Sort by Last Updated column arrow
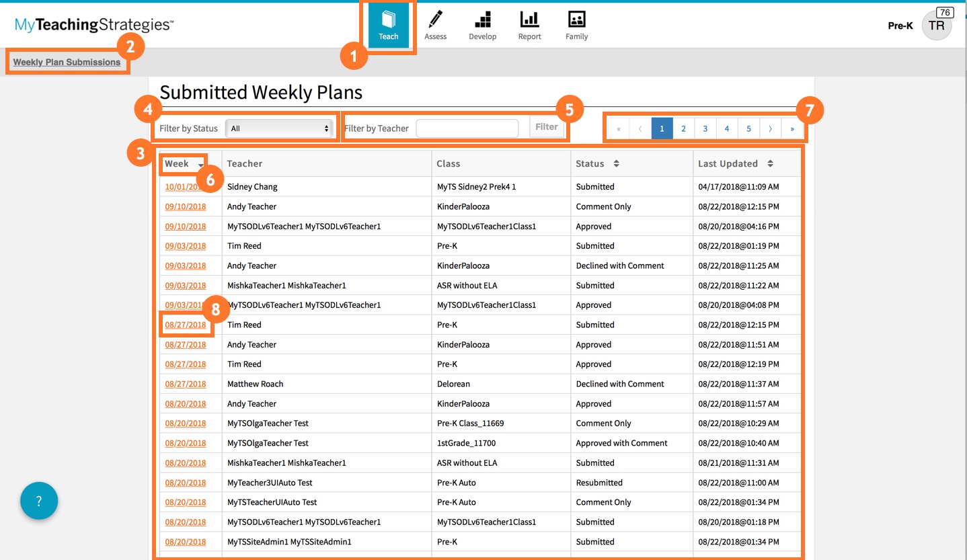The height and width of the screenshot is (560, 967). [x=769, y=163]
